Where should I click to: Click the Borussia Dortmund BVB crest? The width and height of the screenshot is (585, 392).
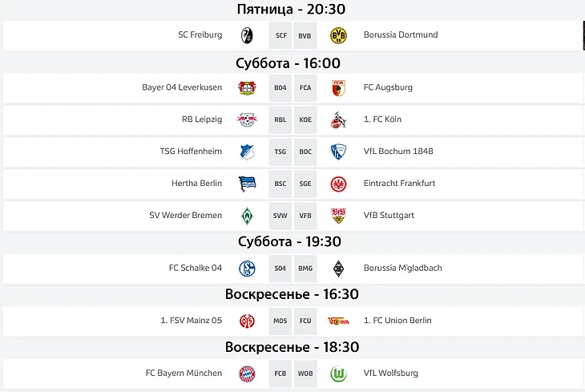pyautogui.click(x=338, y=35)
